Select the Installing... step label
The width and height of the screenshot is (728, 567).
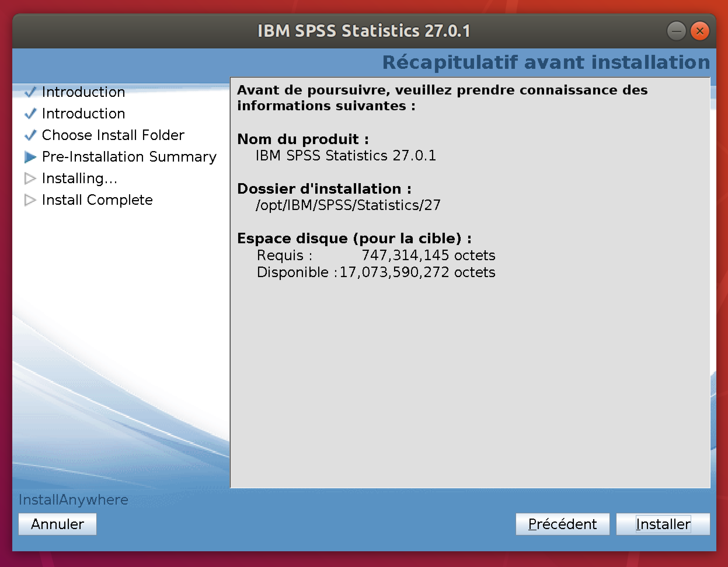coord(79,178)
